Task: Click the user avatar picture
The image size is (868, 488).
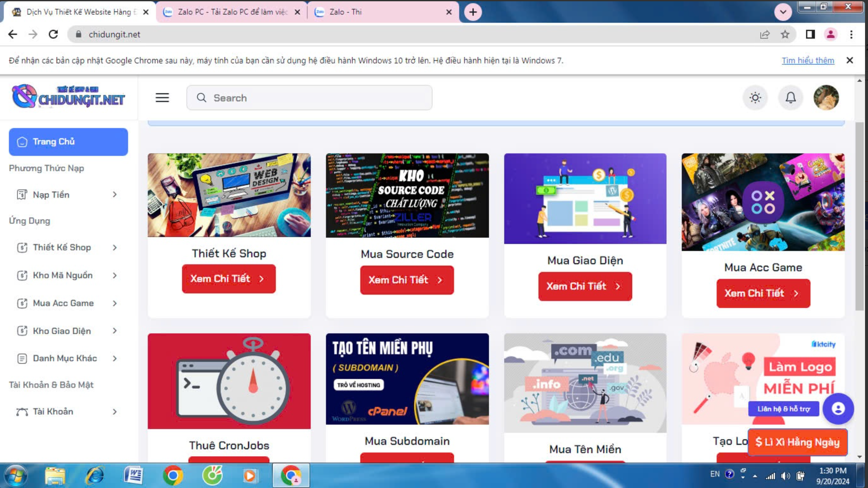Action: click(826, 98)
